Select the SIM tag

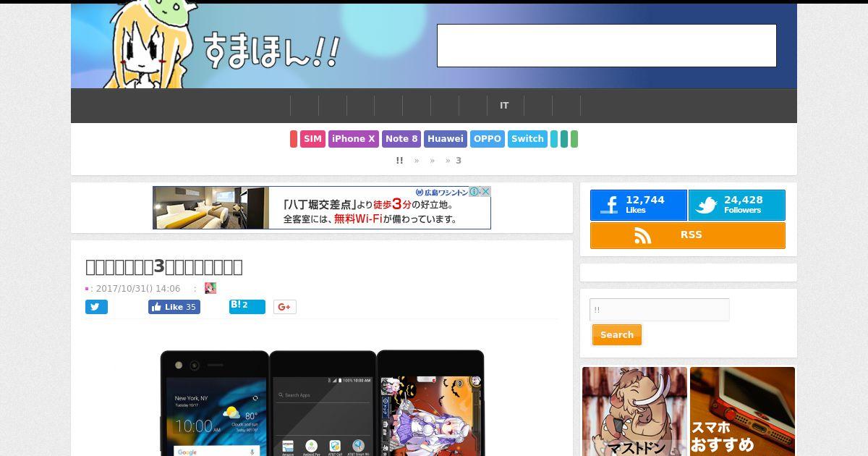[x=312, y=139]
